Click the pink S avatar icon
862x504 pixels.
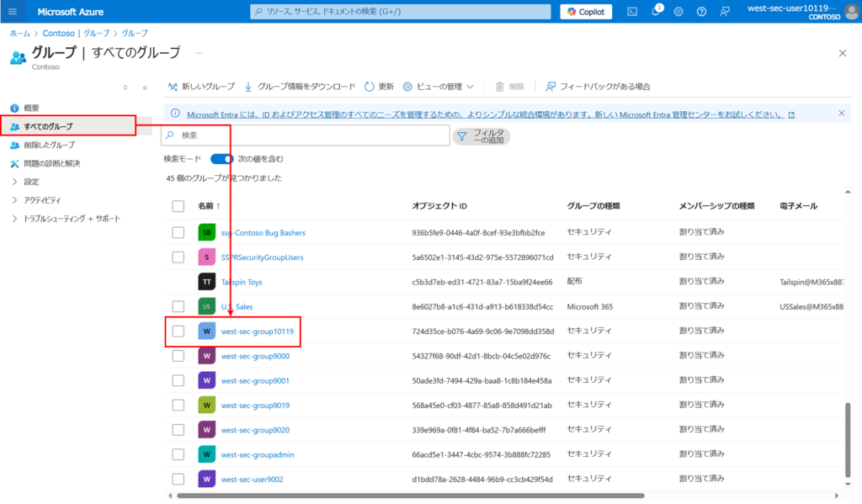(207, 257)
